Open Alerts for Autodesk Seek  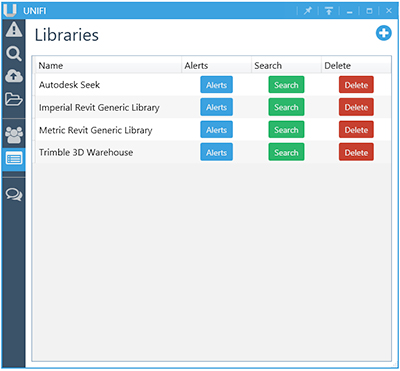(216, 85)
